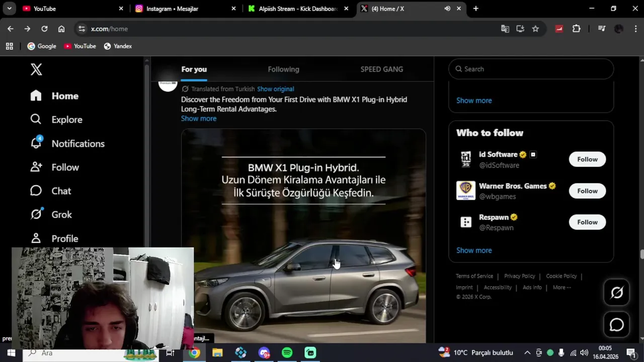Open Warner Bros. Games profile name
644x362 pixels.
(513, 186)
